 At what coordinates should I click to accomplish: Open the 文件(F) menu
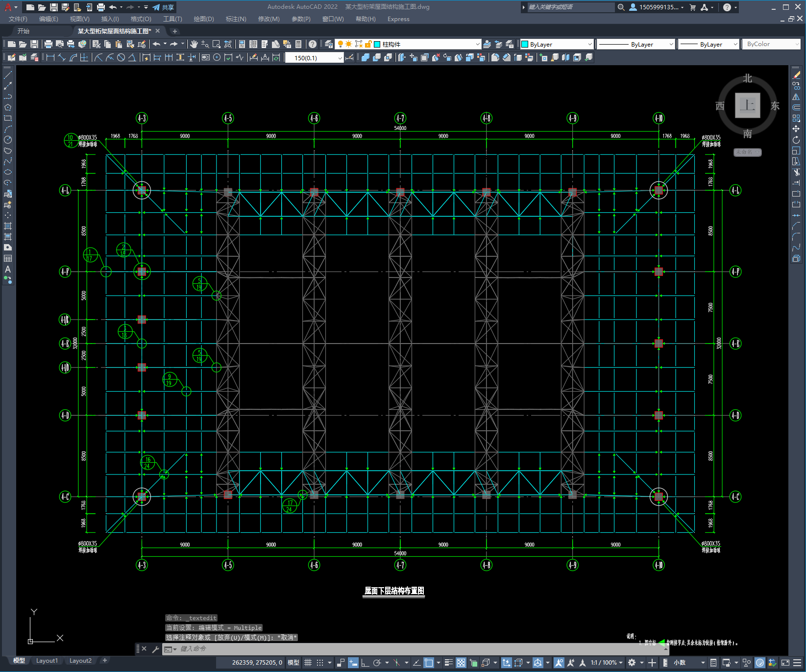point(18,19)
